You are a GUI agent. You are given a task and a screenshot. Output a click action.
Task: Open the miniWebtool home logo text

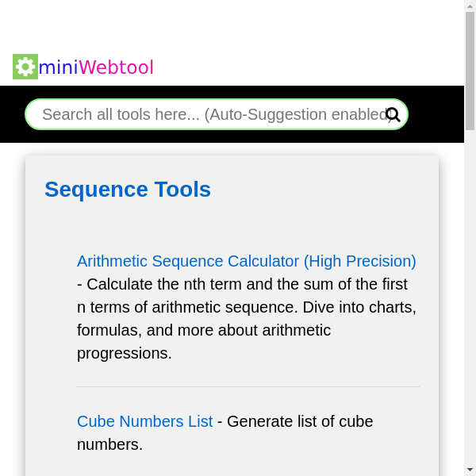(x=95, y=67)
